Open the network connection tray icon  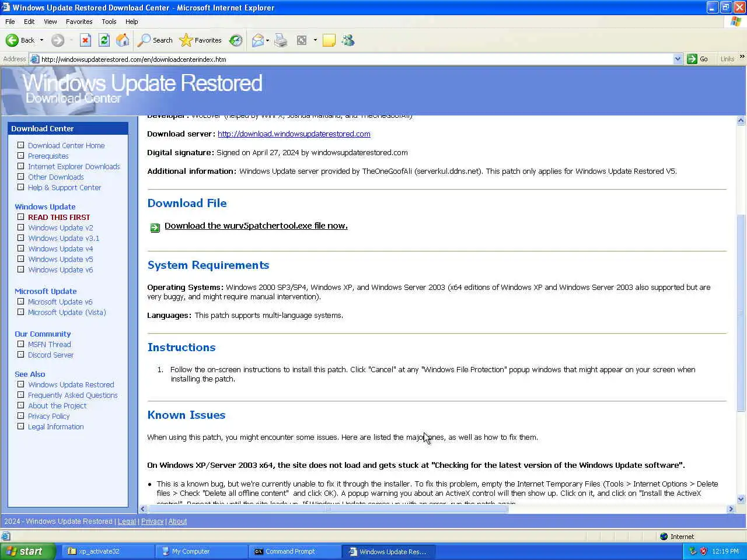693,551
